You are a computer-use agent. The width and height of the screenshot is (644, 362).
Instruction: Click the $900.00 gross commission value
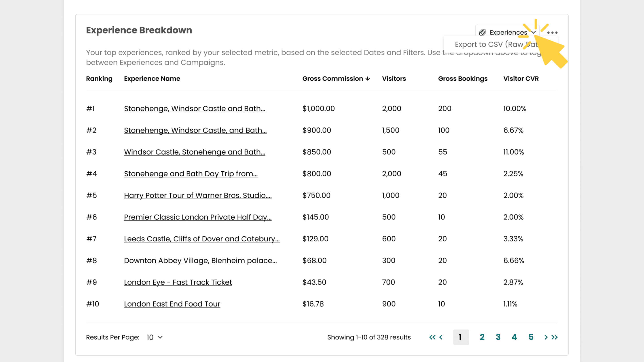(316, 130)
